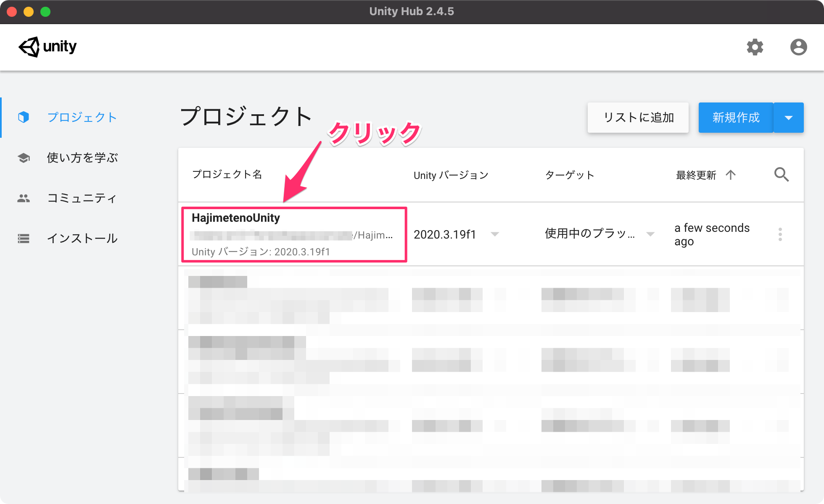Click the people icon for コミュニティ
The width and height of the screenshot is (824, 504).
(x=24, y=198)
